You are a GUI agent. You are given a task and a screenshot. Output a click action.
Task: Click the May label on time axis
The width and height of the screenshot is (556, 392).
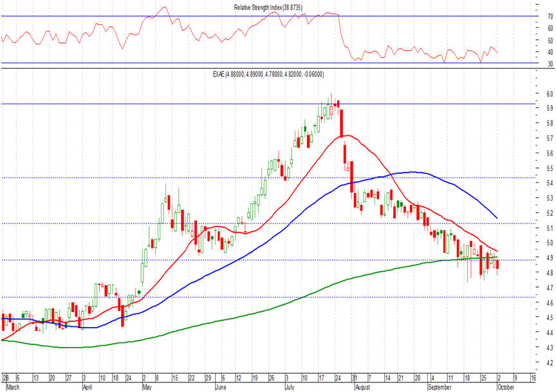click(x=147, y=387)
